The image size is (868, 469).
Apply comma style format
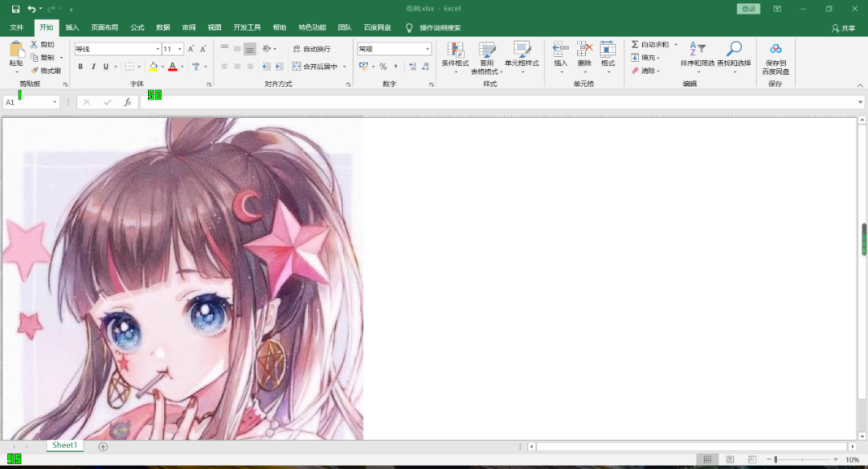click(395, 67)
